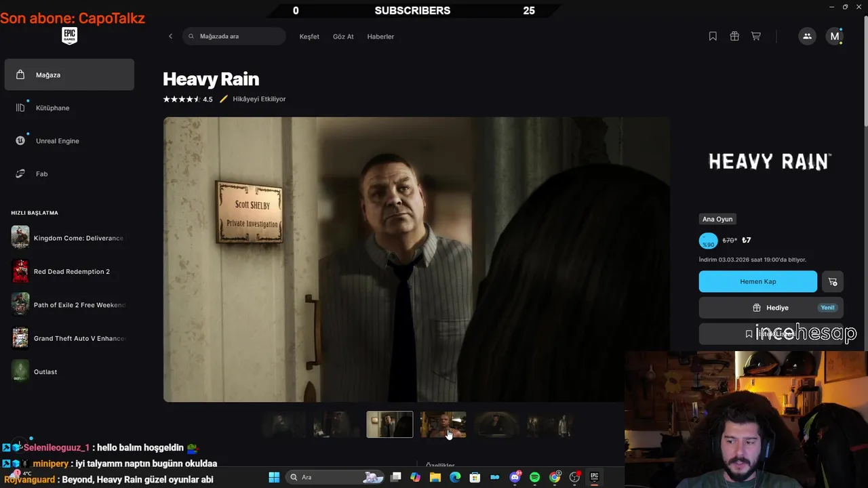This screenshot has width=868, height=488.
Task: Quick launch Kingdom Come: Deliverance
Action: [x=69, y=238]
